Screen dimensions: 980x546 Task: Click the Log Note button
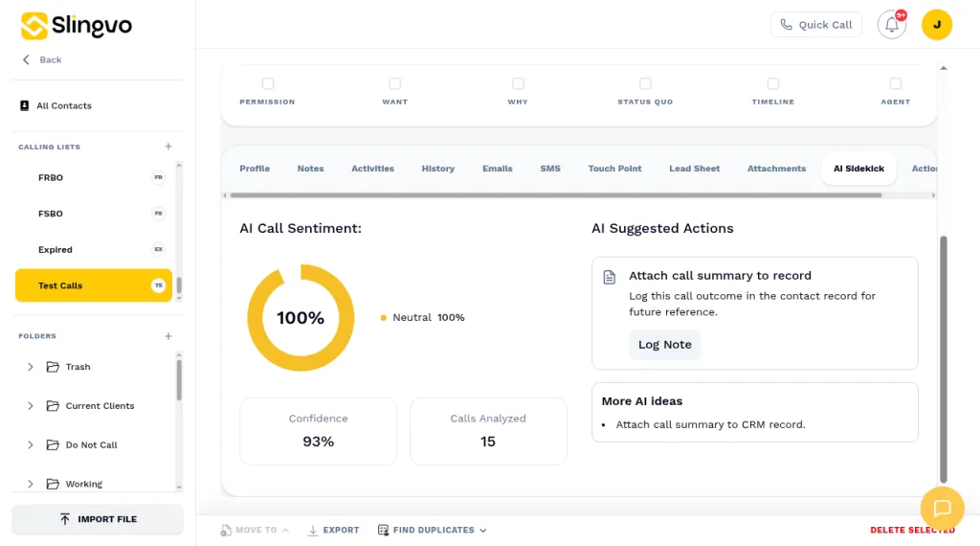[665, 345]
